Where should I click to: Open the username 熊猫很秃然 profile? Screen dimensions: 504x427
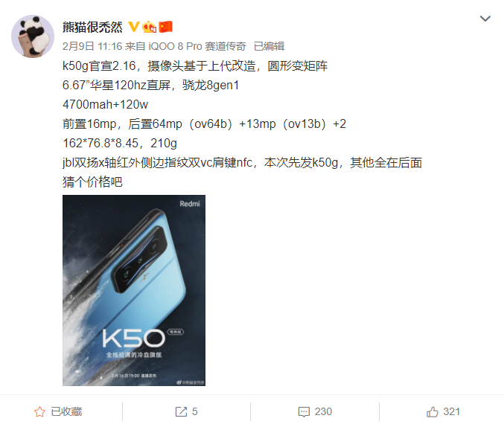[92, 27]
